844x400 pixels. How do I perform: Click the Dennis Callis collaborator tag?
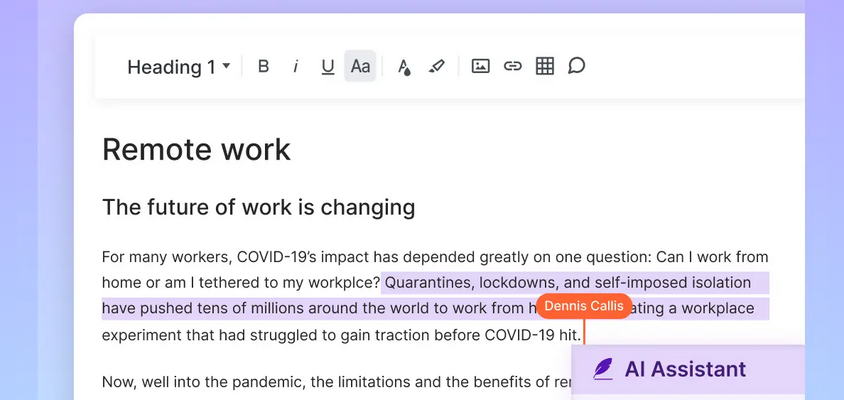click(x=584, y=306)
